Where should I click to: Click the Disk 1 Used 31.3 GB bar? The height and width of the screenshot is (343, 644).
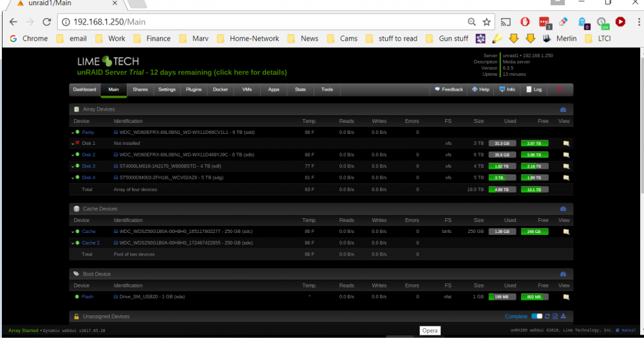[x=502, y=144]
